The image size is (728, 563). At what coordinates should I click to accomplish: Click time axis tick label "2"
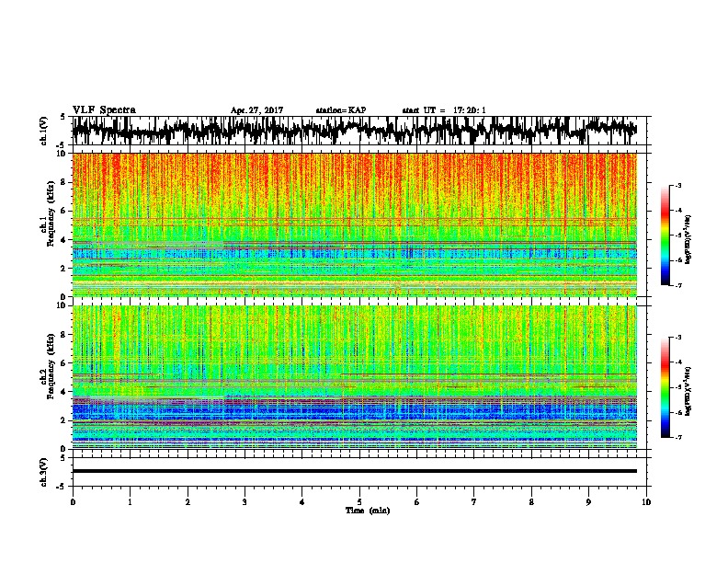[188, 502]
